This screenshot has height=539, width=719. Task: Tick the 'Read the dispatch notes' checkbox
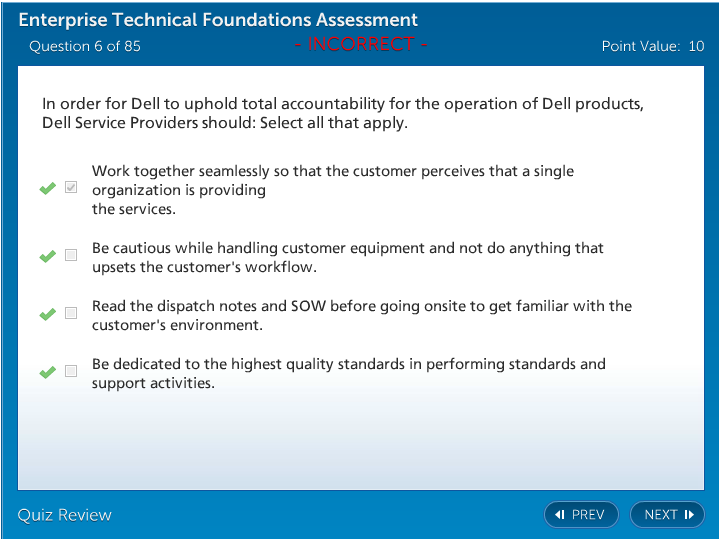coord(71,313)
